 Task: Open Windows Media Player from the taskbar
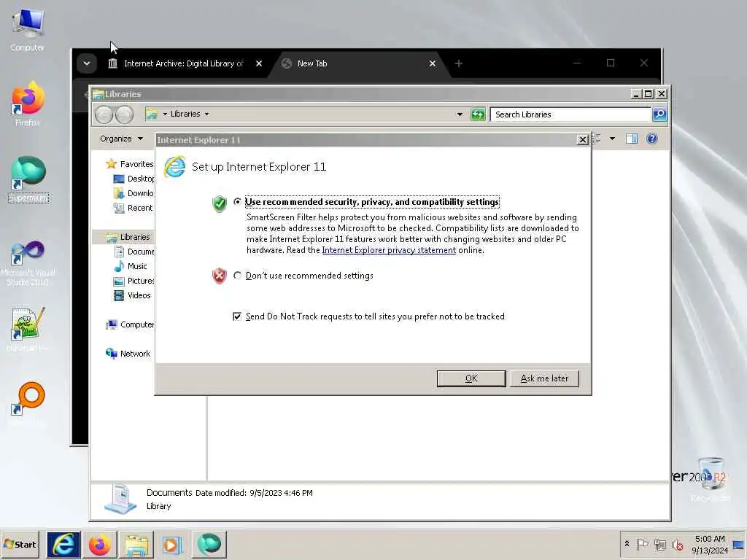(172, 545)
